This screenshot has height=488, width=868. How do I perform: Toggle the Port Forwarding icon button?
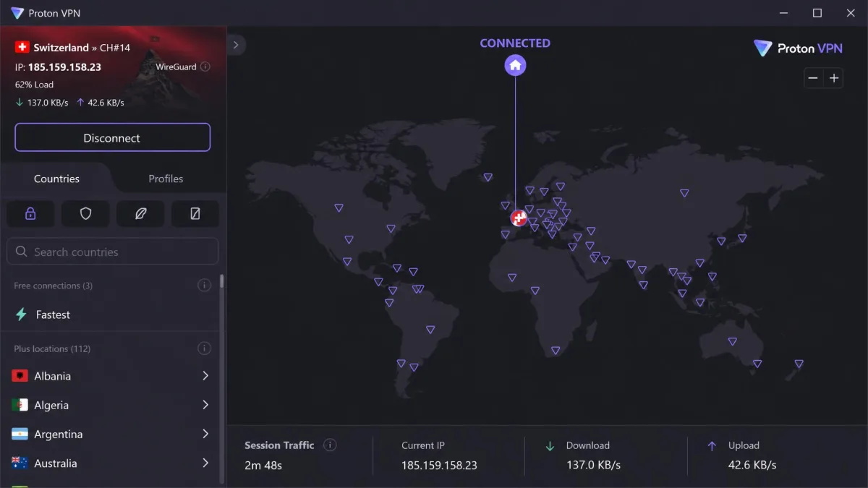(195, 214)
